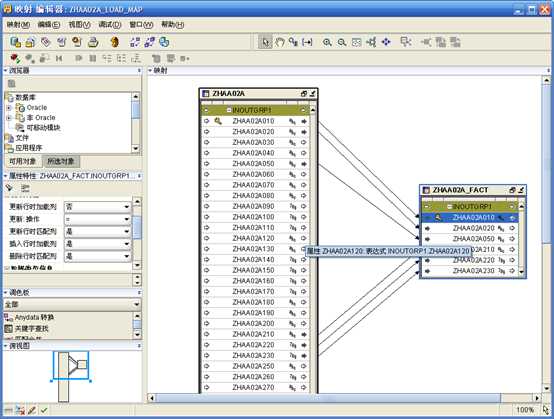The image size is (554, 419).
Task: Click the maximize icon on ZHAA02A_FACT operator
Action: pos(512,190)
